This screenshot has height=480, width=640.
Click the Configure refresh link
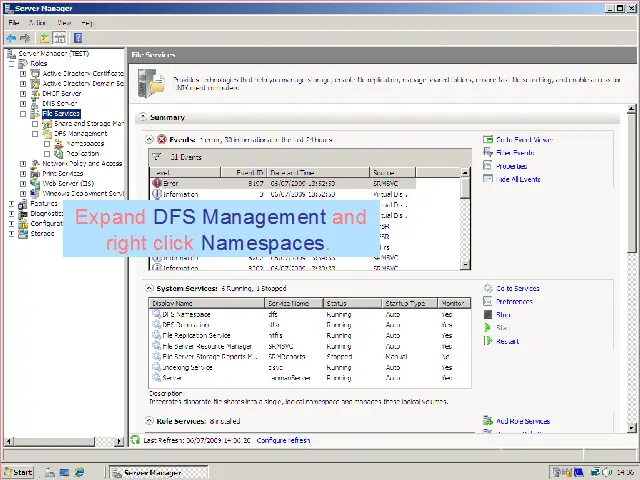coord(283,440)
